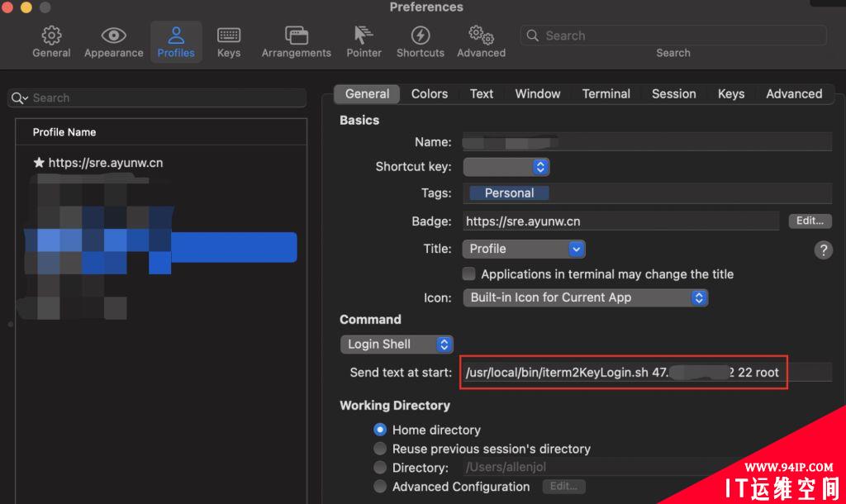Click the question mark help button
846x504 pixels.
point(824,250)
